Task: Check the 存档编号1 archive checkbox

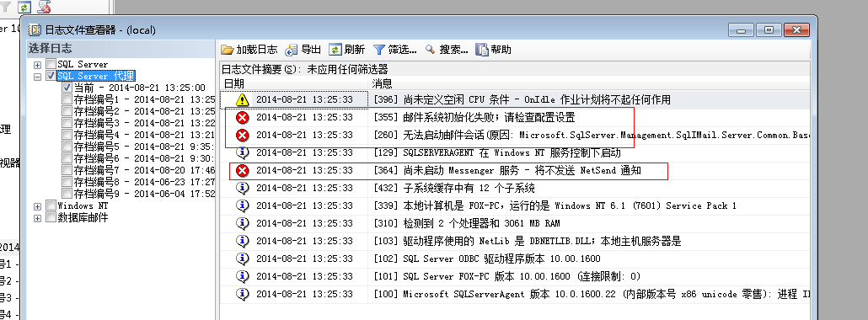Action: [67, 99]
